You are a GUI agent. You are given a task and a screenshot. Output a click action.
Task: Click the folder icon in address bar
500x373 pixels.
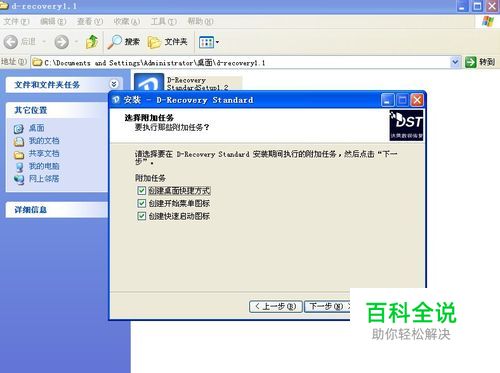(x=37, y=62)
